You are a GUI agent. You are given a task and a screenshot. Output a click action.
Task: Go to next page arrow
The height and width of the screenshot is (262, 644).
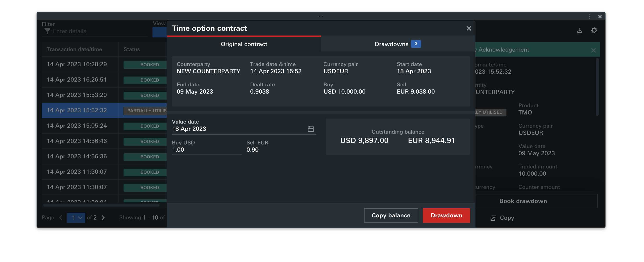click(x=103, y=218)
